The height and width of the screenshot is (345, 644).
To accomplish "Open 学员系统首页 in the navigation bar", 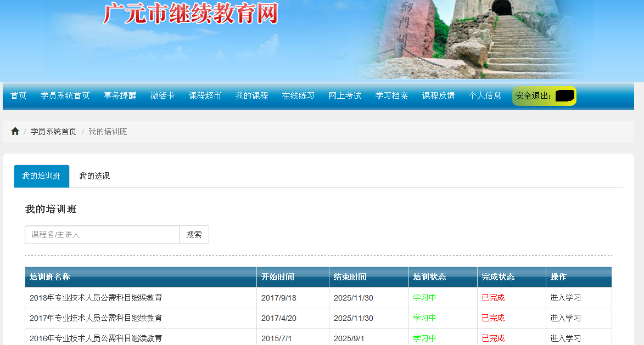I will (65, 95).
